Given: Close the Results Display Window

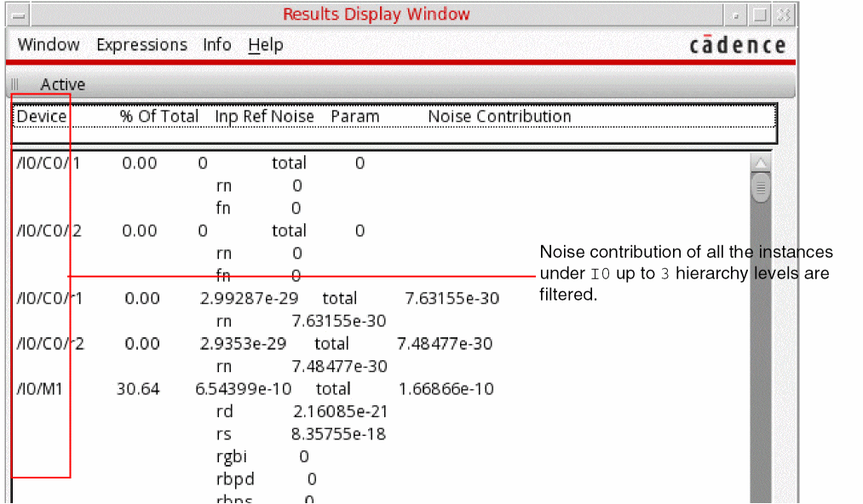Looking at the screenshot, I should pos(784,15).
